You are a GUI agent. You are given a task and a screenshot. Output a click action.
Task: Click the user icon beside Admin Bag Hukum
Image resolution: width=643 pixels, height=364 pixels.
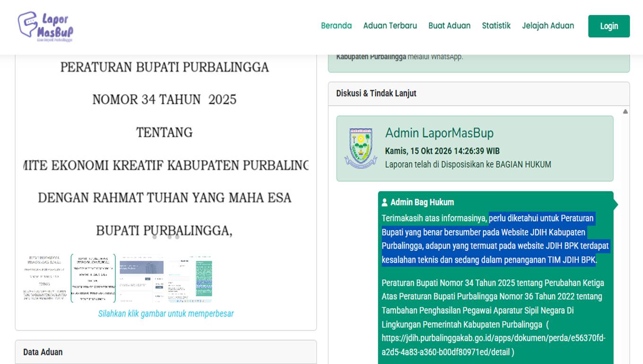click(385, 202)
